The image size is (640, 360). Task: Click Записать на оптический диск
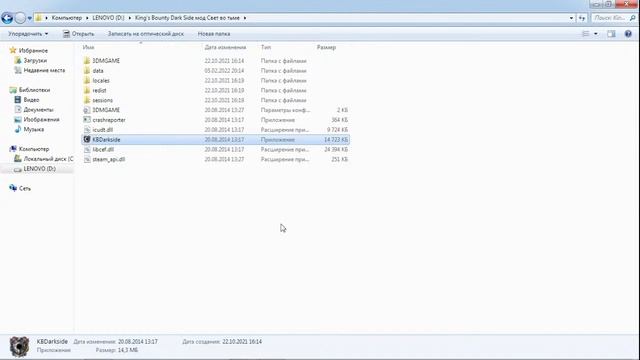click(x=146, y=34)
